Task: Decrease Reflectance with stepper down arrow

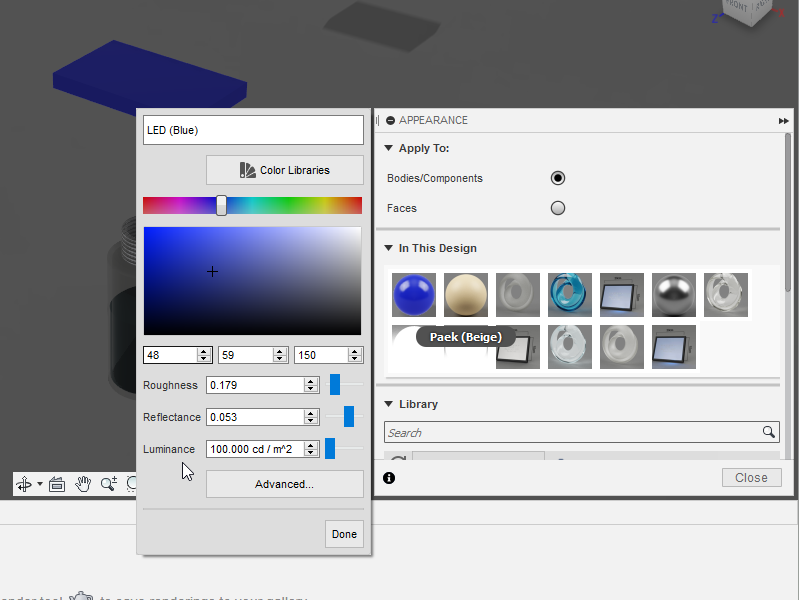Action: pyautogui.click(x=311, y=421)
